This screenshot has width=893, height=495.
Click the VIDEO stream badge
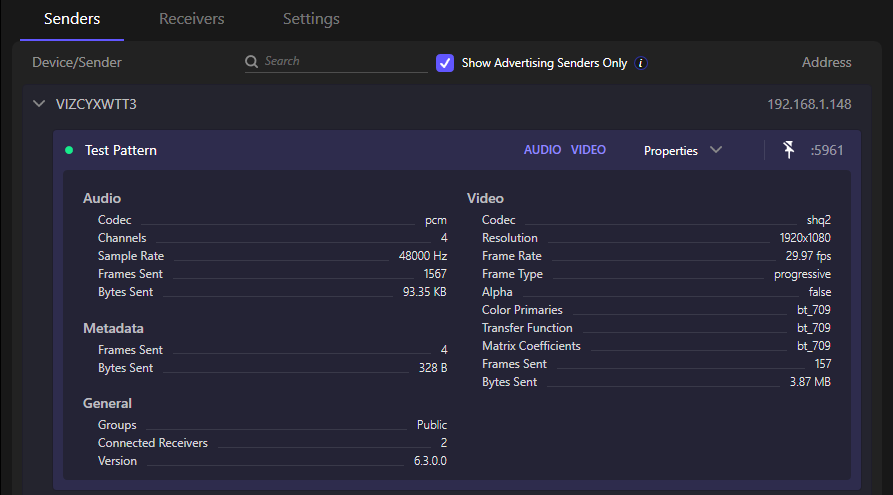(588, 150)
